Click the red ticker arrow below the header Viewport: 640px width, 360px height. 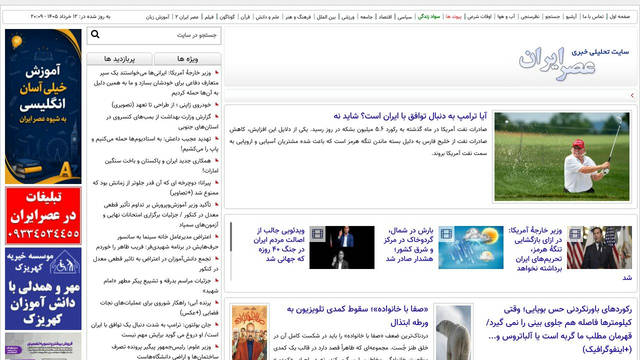[632, 96]
